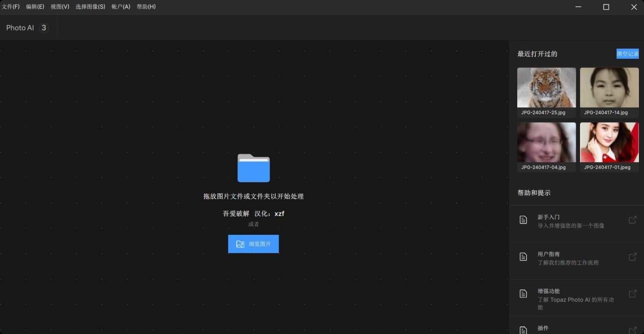Click the 帮助和提示 heading
This screenshot has height=334, width=644.
point(534,193)
